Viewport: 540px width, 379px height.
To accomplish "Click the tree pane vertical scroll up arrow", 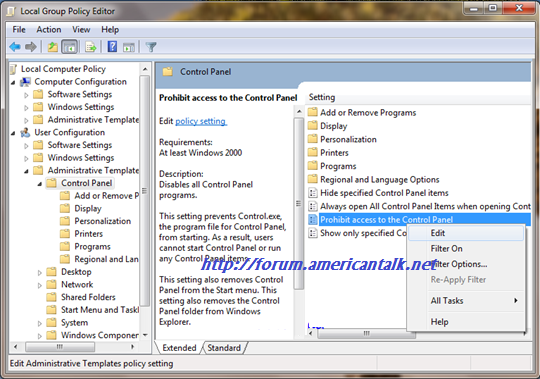I will pyautogui.click(x=145, y=69).
